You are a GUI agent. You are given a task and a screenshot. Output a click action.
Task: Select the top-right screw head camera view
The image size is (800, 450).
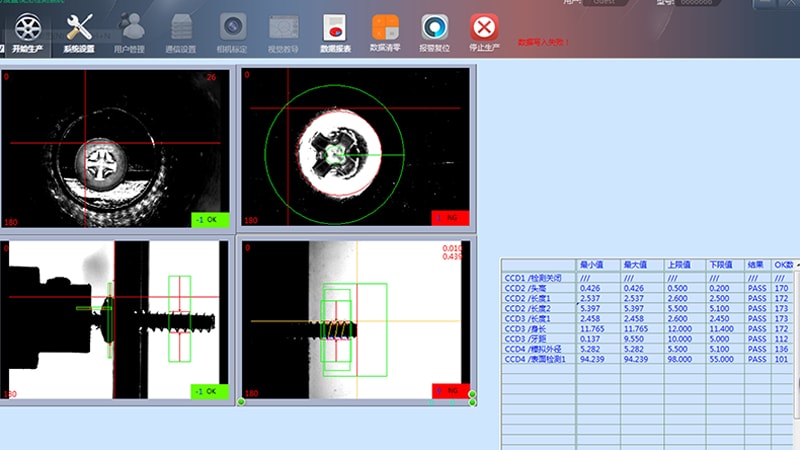point(355,146)
